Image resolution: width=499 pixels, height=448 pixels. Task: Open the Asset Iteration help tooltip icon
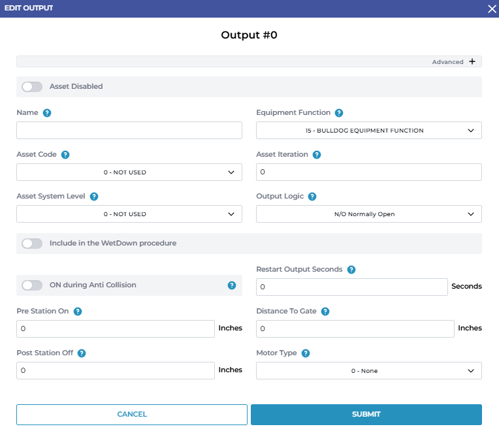click(x=317, y=155)
